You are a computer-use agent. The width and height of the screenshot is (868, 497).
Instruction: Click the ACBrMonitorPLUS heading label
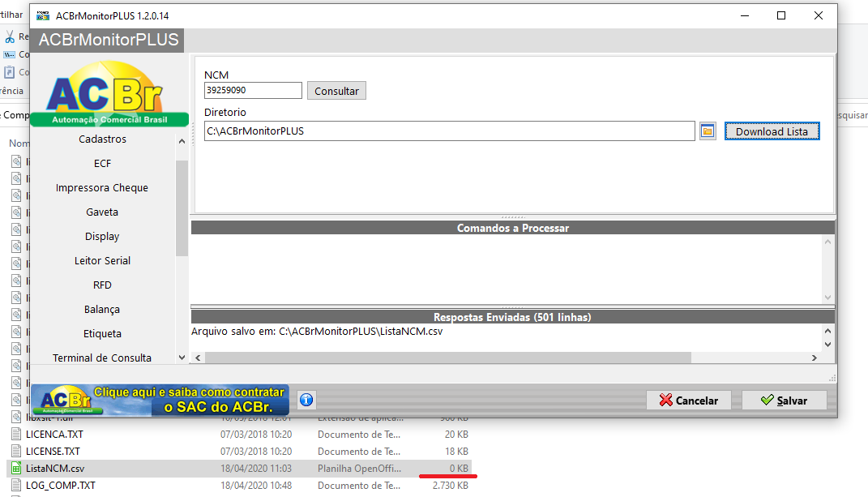click(x=109, y=40)
